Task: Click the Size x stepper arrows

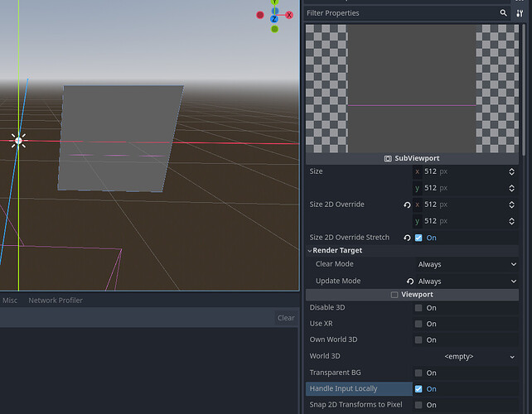Action: pos(512,171)
